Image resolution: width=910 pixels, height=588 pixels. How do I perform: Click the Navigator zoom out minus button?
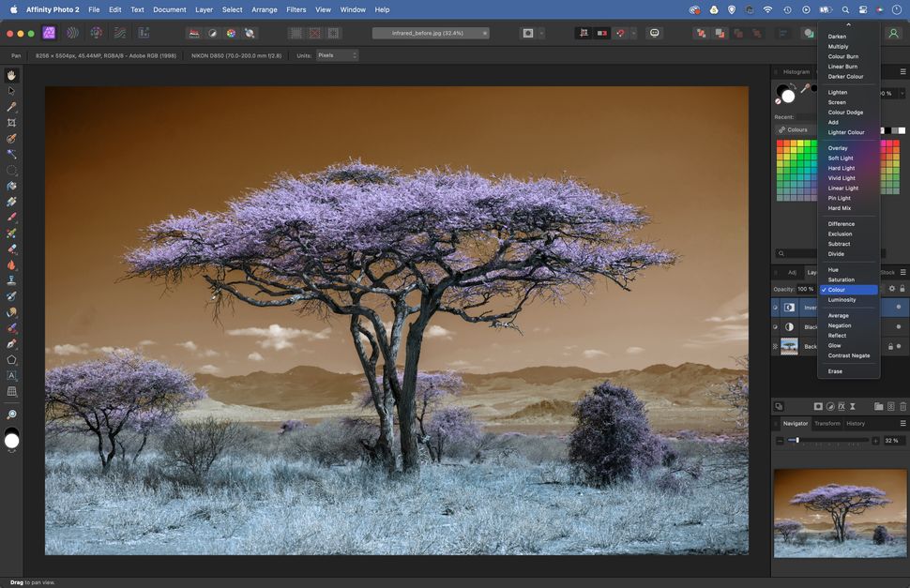point(780,441)
